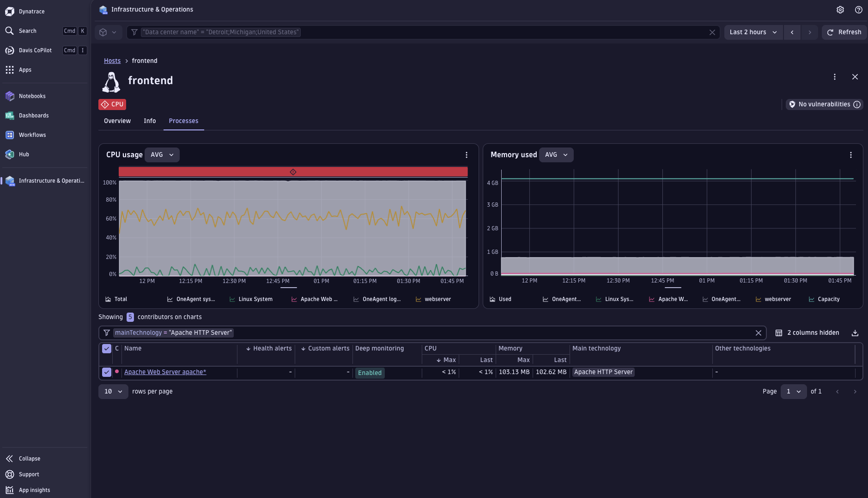868x498 pixels.
Task: Click the Refresh button
Action: (844, 32)
